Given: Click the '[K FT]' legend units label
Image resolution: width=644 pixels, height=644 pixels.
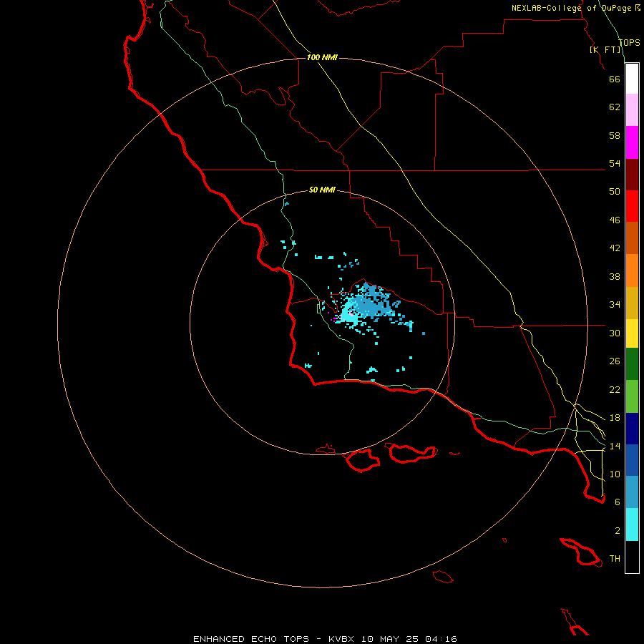Looking at the screenshot, I should [x=605, y=49].
